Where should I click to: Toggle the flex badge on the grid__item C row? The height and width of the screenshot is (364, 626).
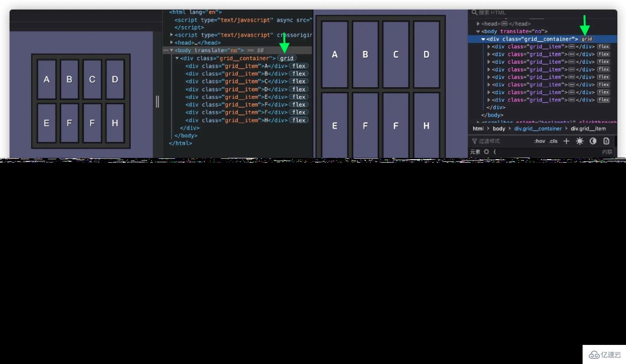[299, 81]
